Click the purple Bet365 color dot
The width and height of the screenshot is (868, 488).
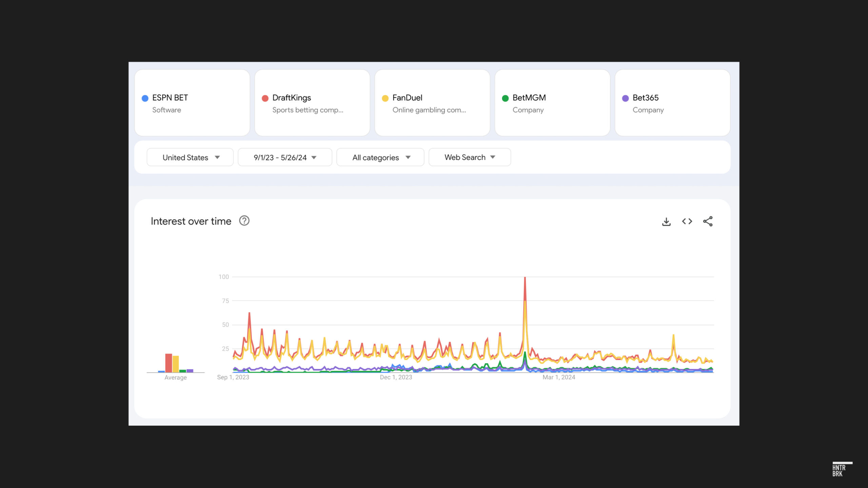tap(625, 98)
